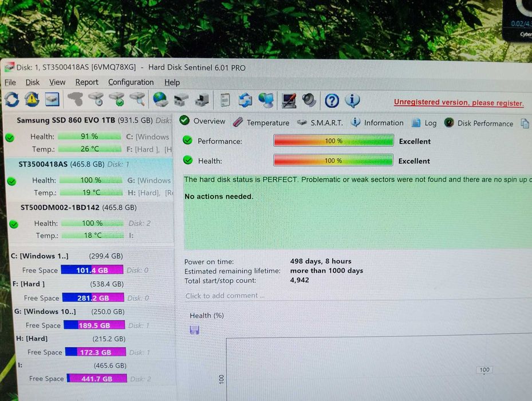Open the Configuration menu
Viewport: 532px width, 401px height.
click(x=131, y=82)
